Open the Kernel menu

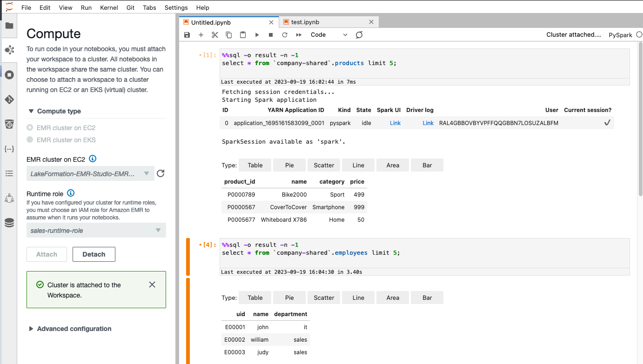pyautogui.click(x=108, y=7)
